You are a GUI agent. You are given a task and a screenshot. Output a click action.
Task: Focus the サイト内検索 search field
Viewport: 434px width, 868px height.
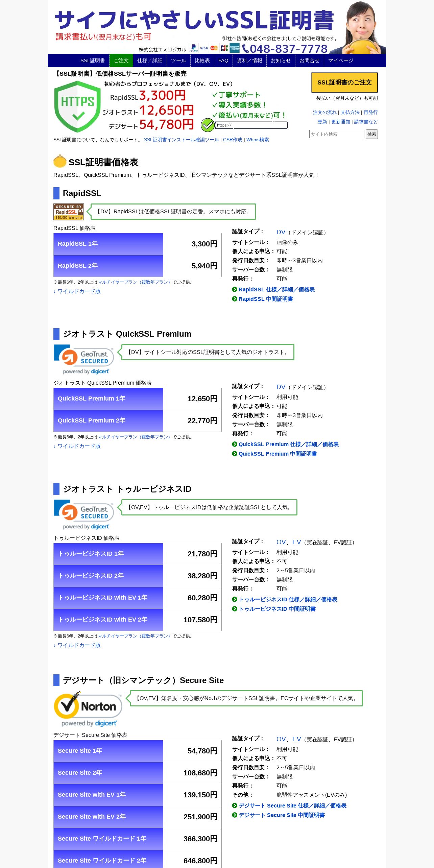click(337, 134)
